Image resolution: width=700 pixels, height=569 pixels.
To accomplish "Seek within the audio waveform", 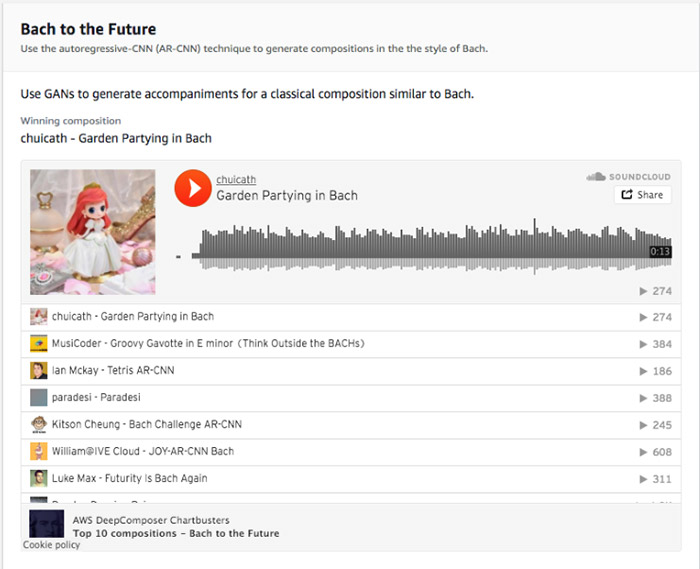I will click(432, 245).
